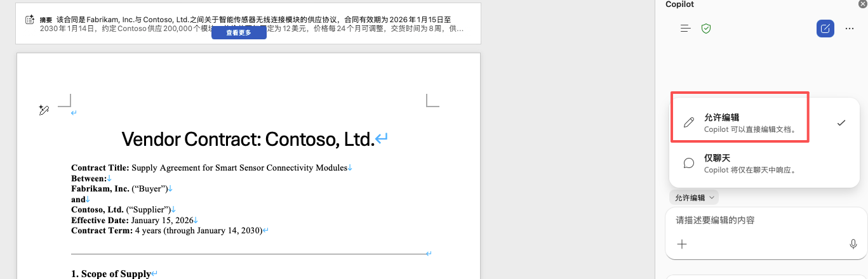868x279 pixels.
Task: Click the Copilot draft pen icon in the document margin
Action: pos(44,110)
